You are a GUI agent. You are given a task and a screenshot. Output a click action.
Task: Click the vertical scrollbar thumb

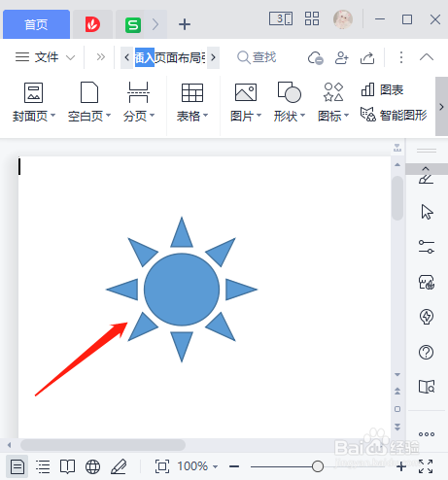point(397,198)
